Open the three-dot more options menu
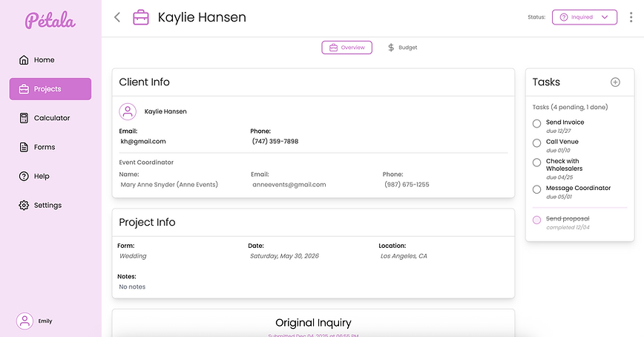 coord(630,17)
